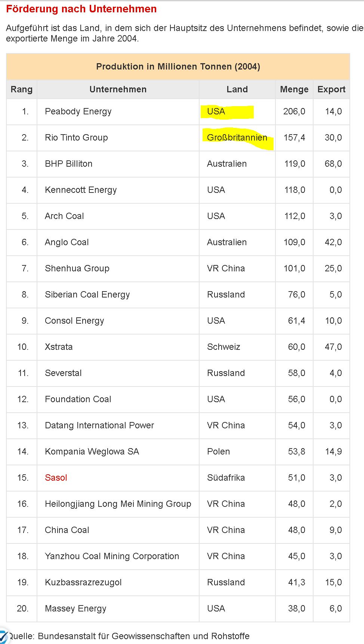Click the Land column header
The image size is (364, 644).
(237, 89)
